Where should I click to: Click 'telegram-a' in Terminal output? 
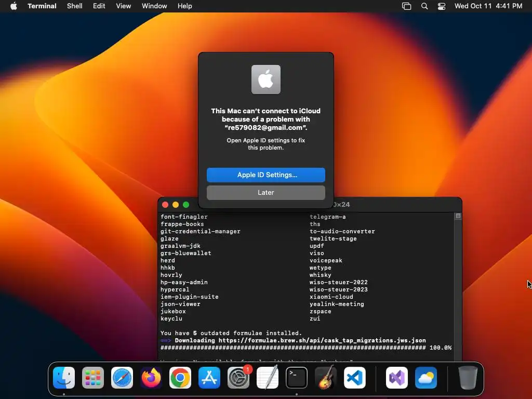coord(327,217)
